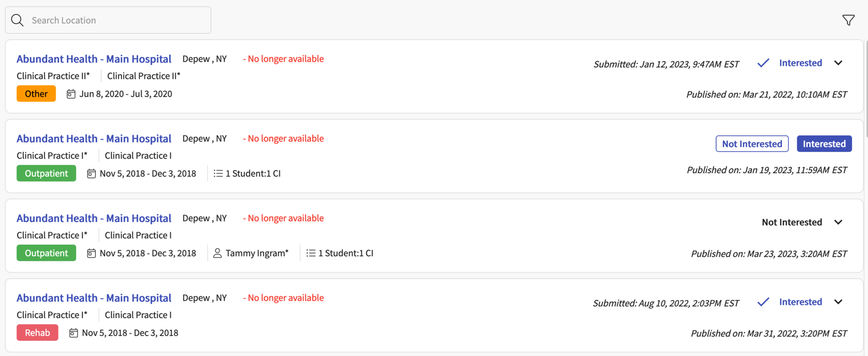The image size is (868, 356).
Task: Expand details of the first listing
Action: 838,62
